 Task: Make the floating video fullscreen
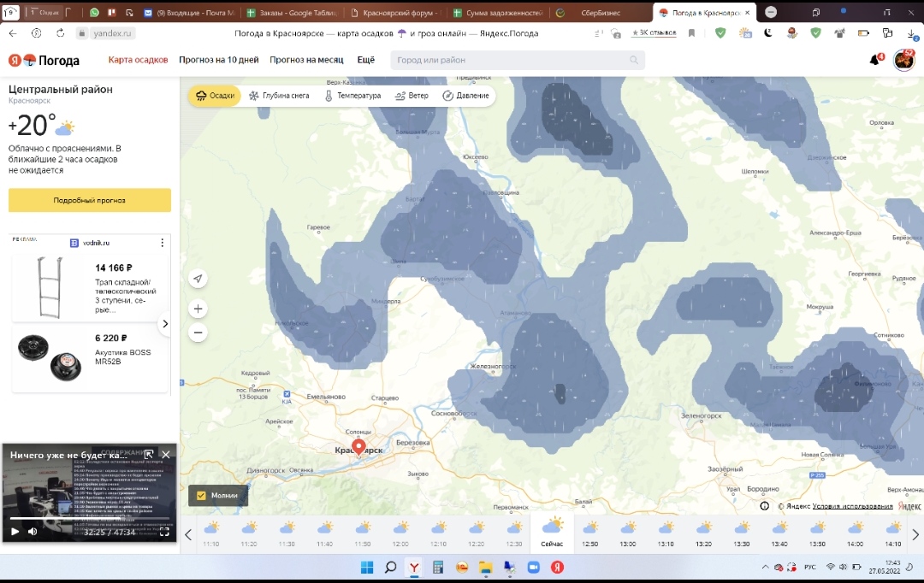pyautogui.click(x=164, y=532)
